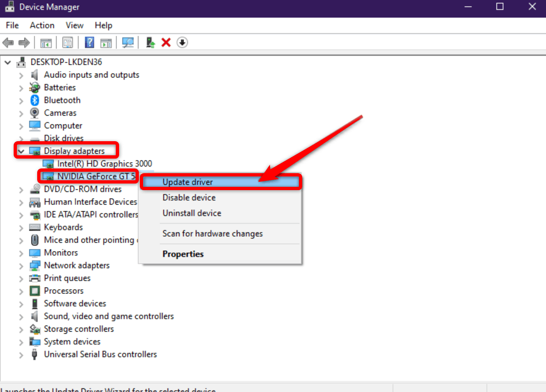This screenshot has width=546, height=392.
Task: Expand the Keyboards category
Action: (21, 227)
